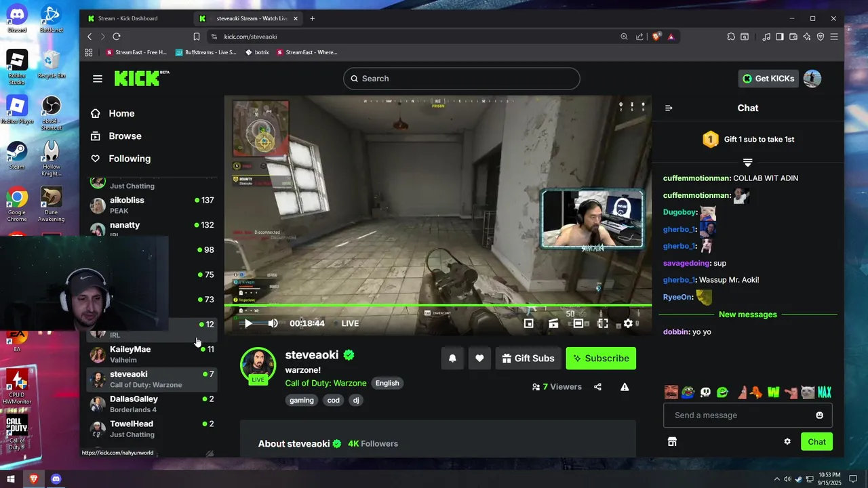Click the gaming tag
The image size is (868, 488).
(302, 400)
